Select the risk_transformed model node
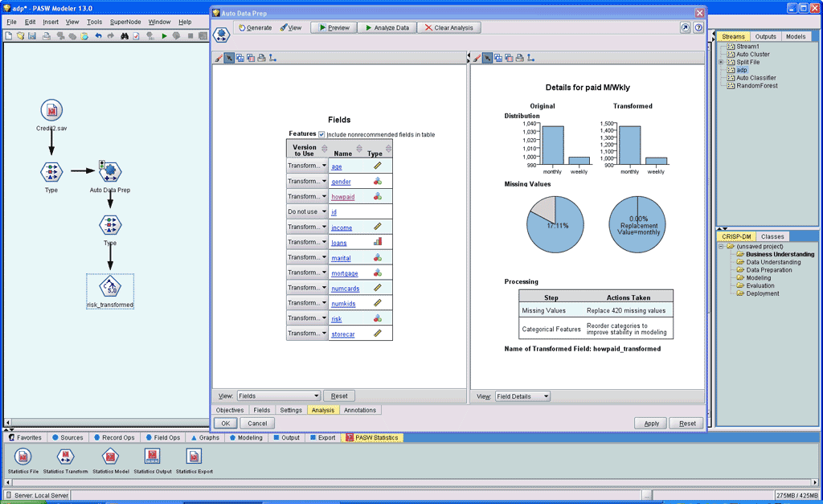Screen dimensions: 823x504 (x=110, y=287)
